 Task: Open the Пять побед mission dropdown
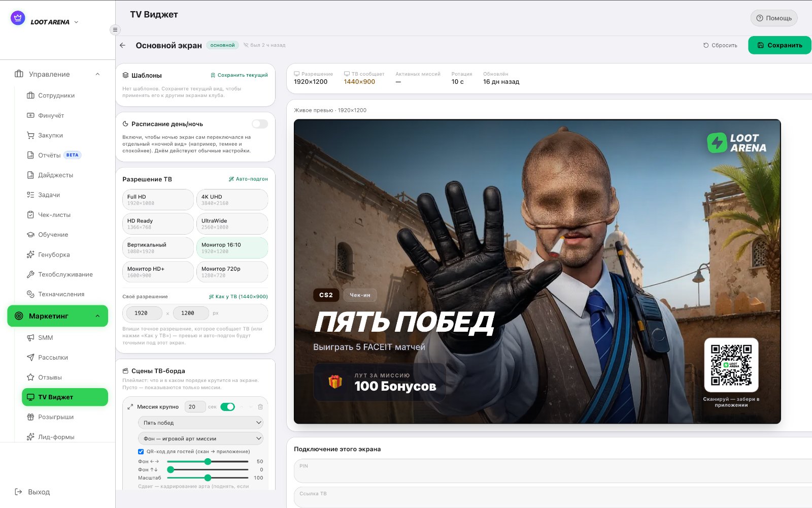[201, 423]
